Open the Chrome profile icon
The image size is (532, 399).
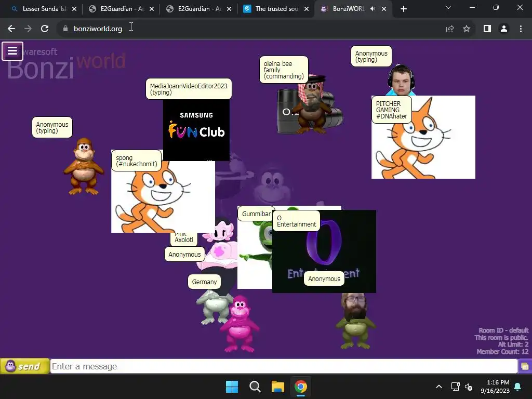[504, 29]
